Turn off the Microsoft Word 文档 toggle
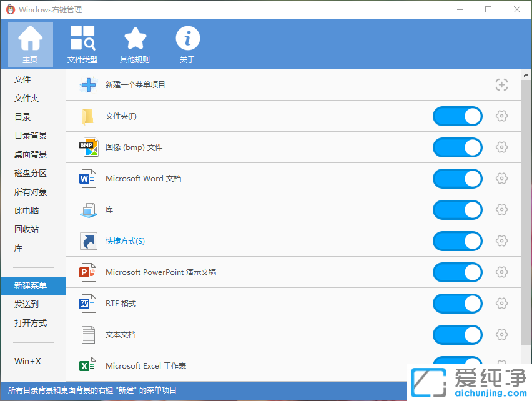Image resolution: width=532 pixels, height=401 pixels. (x=457, y=179)
